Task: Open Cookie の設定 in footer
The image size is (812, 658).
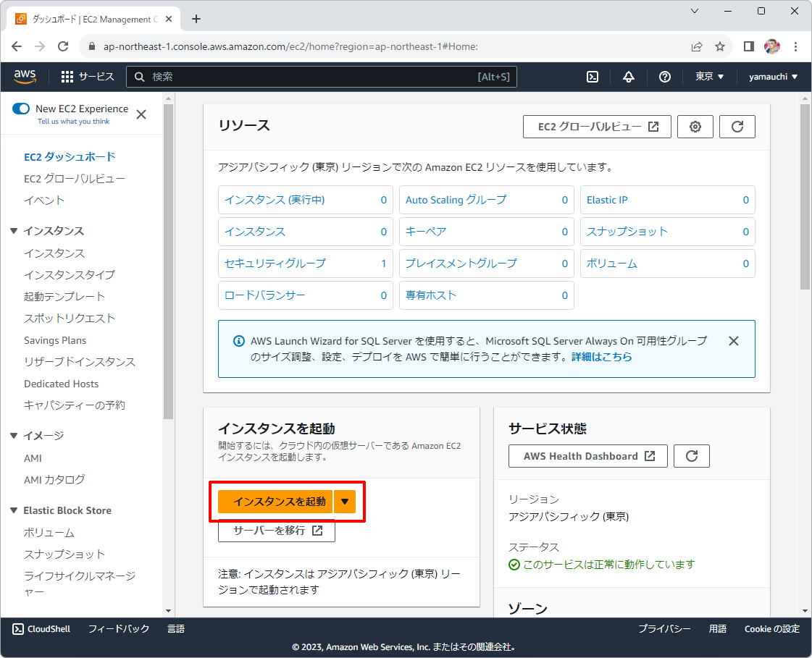Action: coord(772,629)
